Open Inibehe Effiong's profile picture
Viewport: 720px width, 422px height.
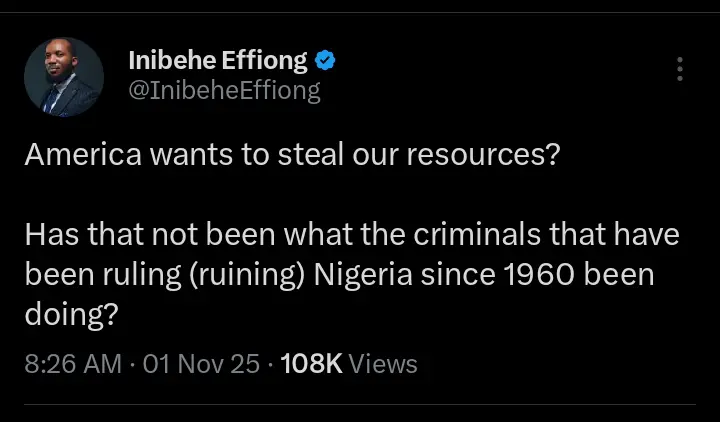coord(64,77)
